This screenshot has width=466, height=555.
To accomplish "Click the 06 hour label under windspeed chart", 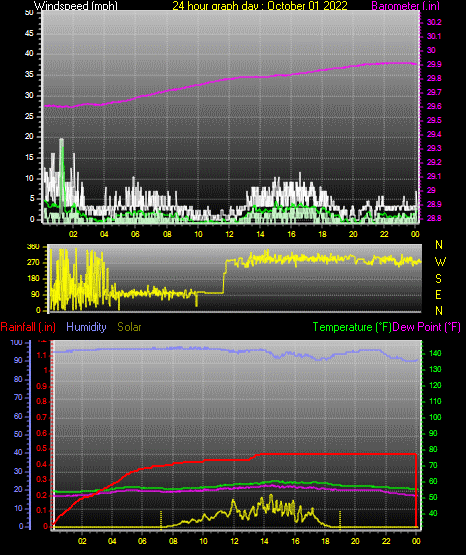I will (x=135, y=234).
